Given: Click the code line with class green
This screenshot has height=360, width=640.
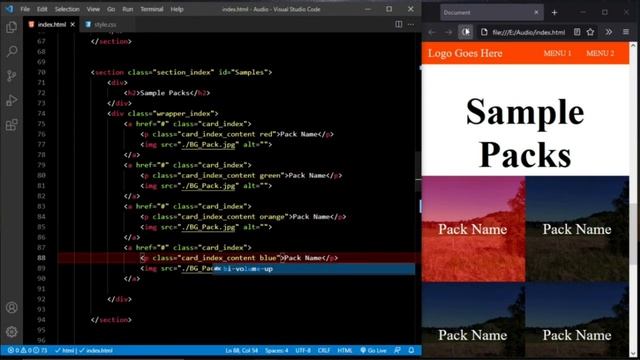Looking at the screenshot, I should coord(241,176).
